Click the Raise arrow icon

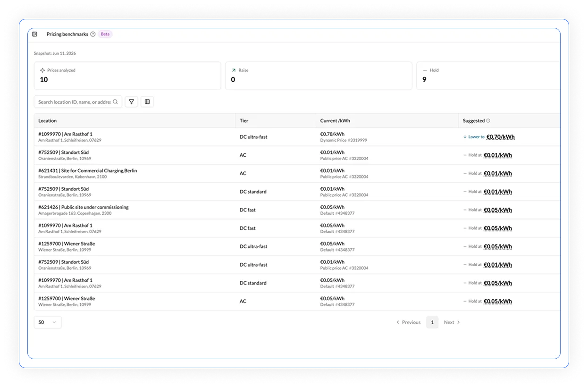tap(233, 70)
